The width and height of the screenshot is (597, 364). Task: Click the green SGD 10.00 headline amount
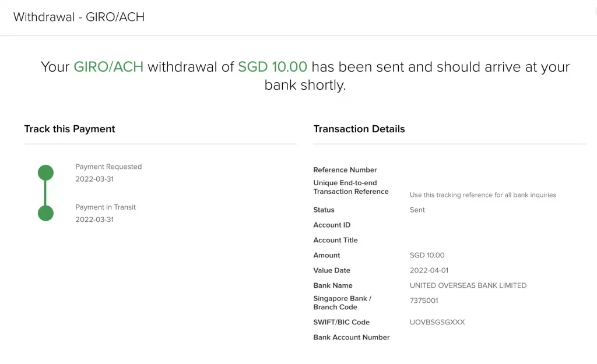pos(272,67)
